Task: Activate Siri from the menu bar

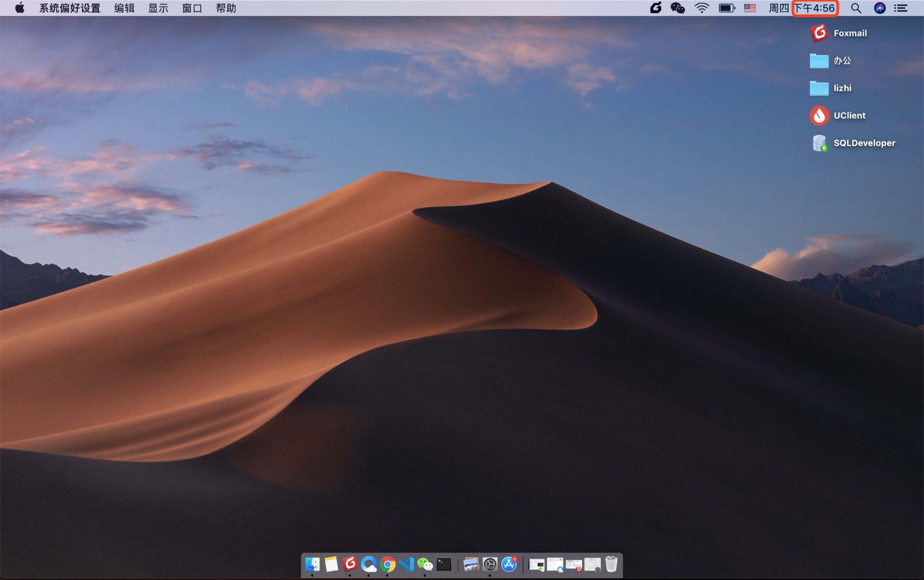Action: (880, 8)
